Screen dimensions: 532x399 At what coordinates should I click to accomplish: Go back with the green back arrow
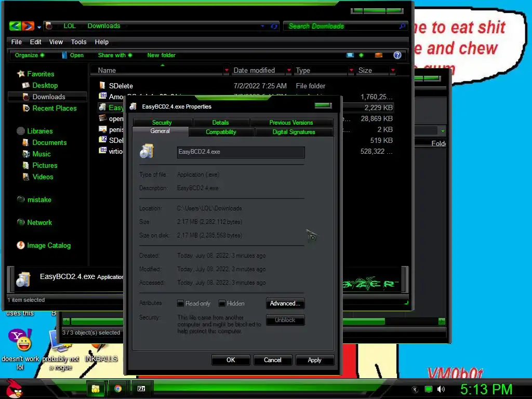coord(15,26)
